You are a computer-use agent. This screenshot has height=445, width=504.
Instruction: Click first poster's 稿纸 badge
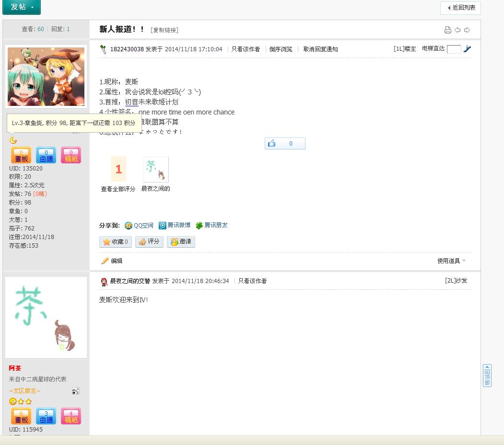[71, 155]
